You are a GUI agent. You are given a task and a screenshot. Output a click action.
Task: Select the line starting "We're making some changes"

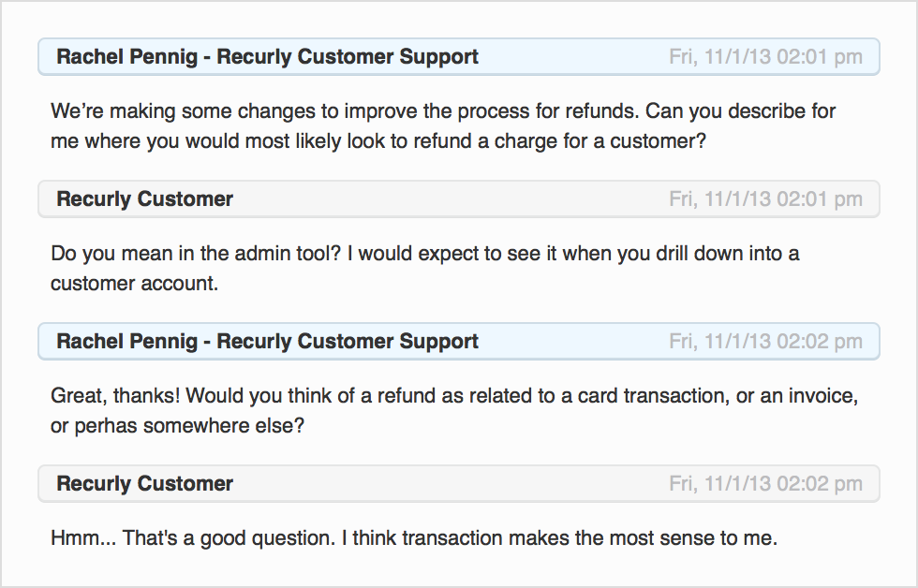(442, 110)
